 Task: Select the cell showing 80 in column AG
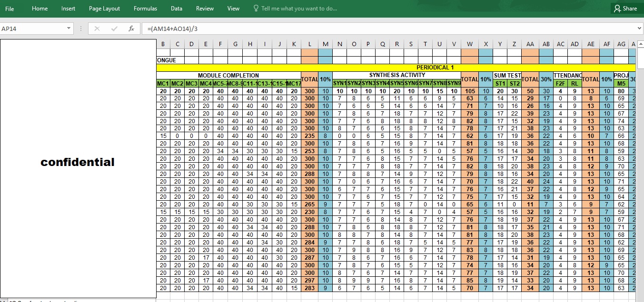(x=621, y=91)
